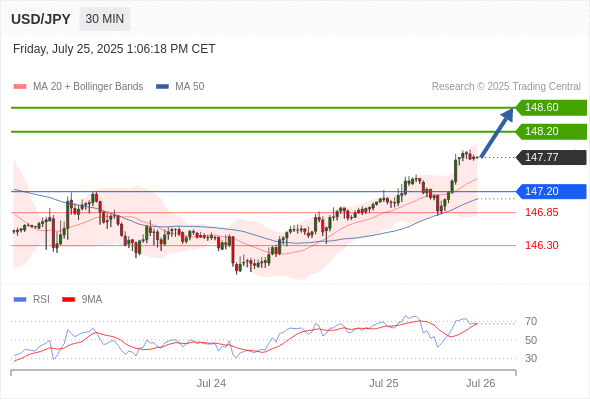Select the Jul 24 axis label
590x400 pixels.
click(x=211, y=383)
